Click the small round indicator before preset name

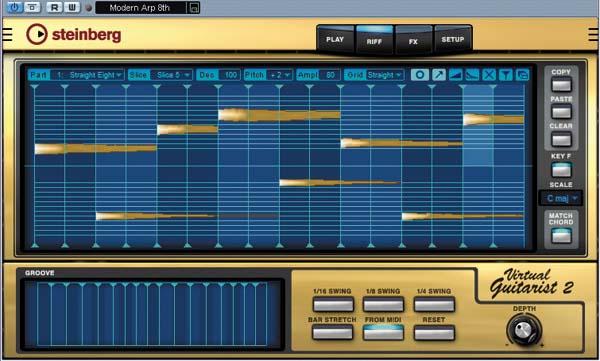(x=89, y=8)
